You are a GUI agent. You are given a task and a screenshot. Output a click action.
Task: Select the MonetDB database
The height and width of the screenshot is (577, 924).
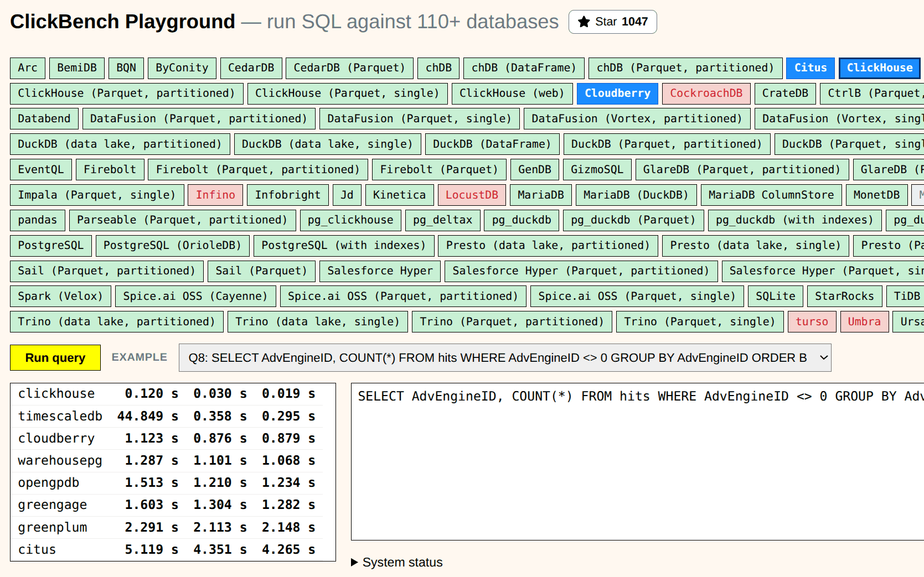tap(877, 195)
